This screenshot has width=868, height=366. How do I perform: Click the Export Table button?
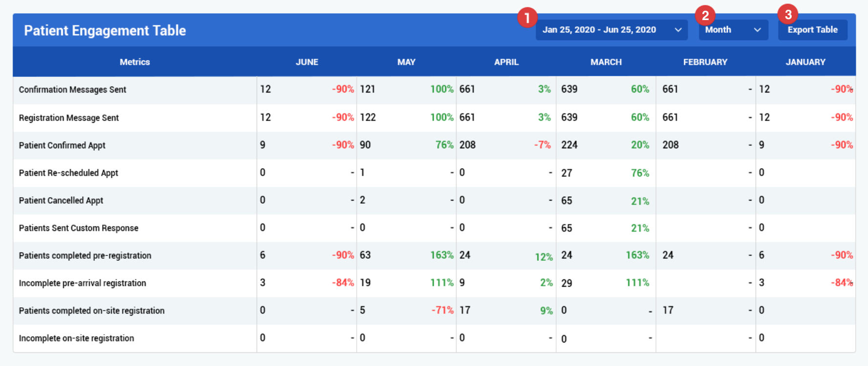tap(812, 30)
